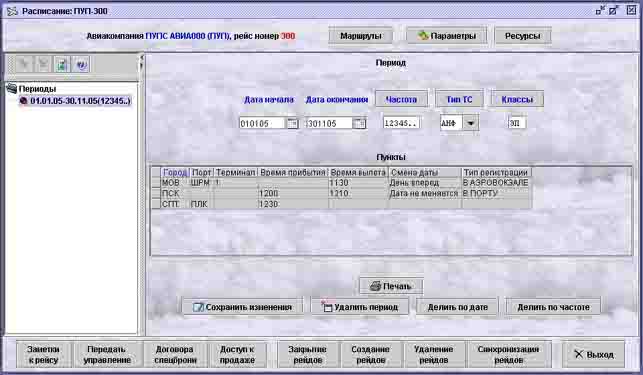Click the arrival time 1200 cell
The image size is (643, 375).
click(293, 193)
